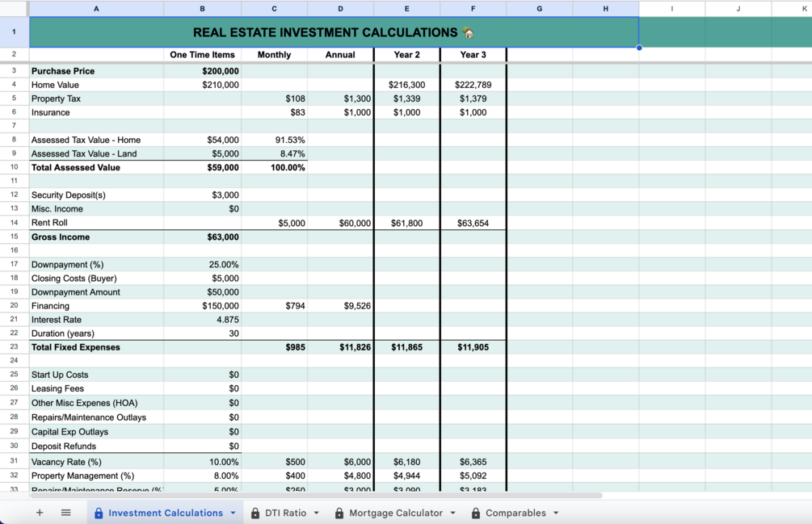Viewport: 812px width, 524px height.
Task: Add a new sheet with the plus icon
Action: click(40, 513)
